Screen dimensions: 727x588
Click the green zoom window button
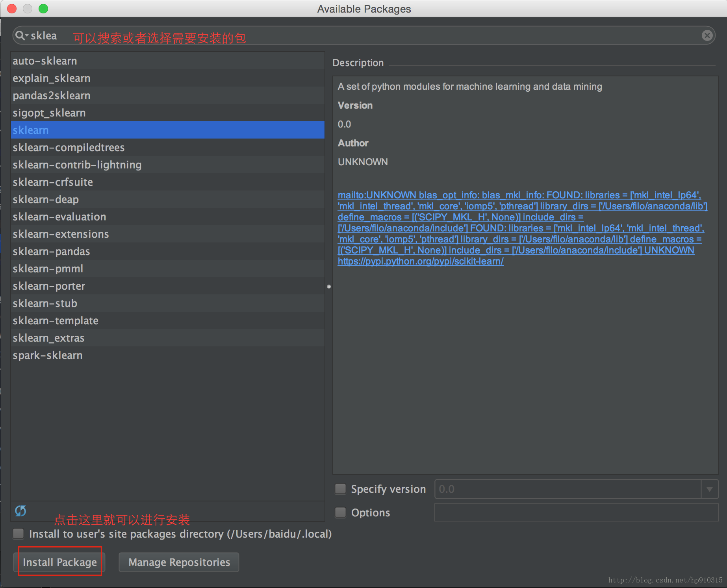43,9
